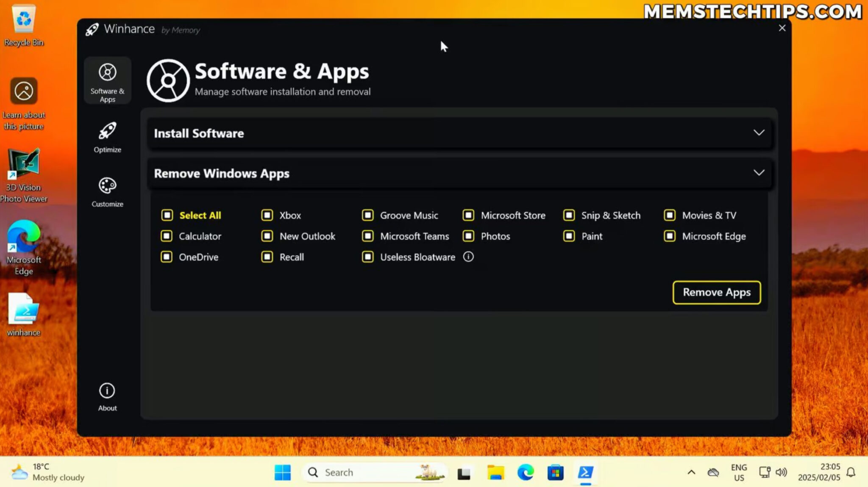Viewport: 868px width, 487px height.
Task: Expand hidden icons in the system tray
Action: [690, 472]
